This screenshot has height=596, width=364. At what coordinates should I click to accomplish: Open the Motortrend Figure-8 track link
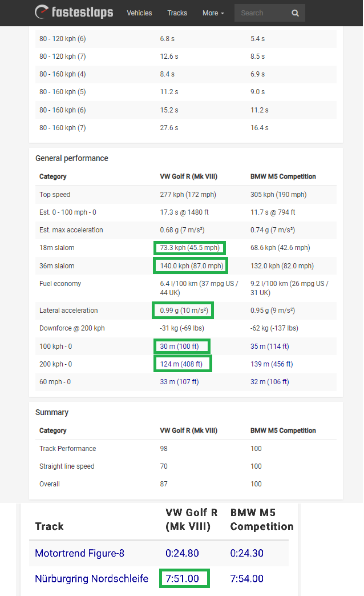[x=79, y=553]
